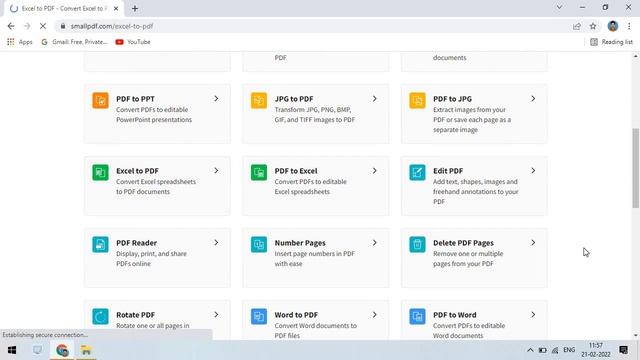Click the Excel to PDF arrow chevron
This screenshot has height=360, width=640.
216,171
